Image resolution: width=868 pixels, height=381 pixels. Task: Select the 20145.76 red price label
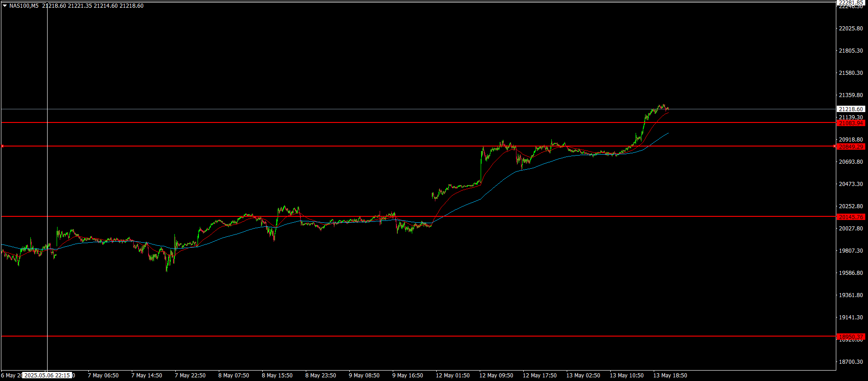pyautogui.click(x=851, y=217)
